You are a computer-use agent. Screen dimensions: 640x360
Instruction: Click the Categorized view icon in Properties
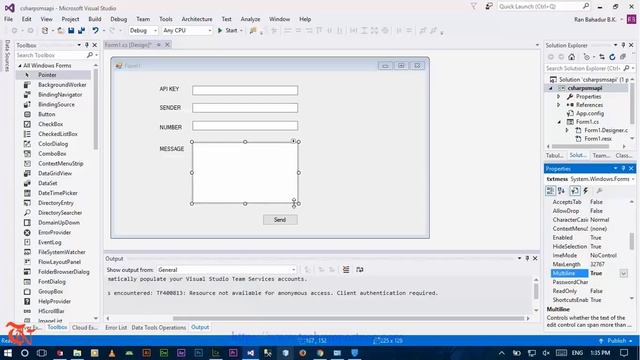point(550,191)
